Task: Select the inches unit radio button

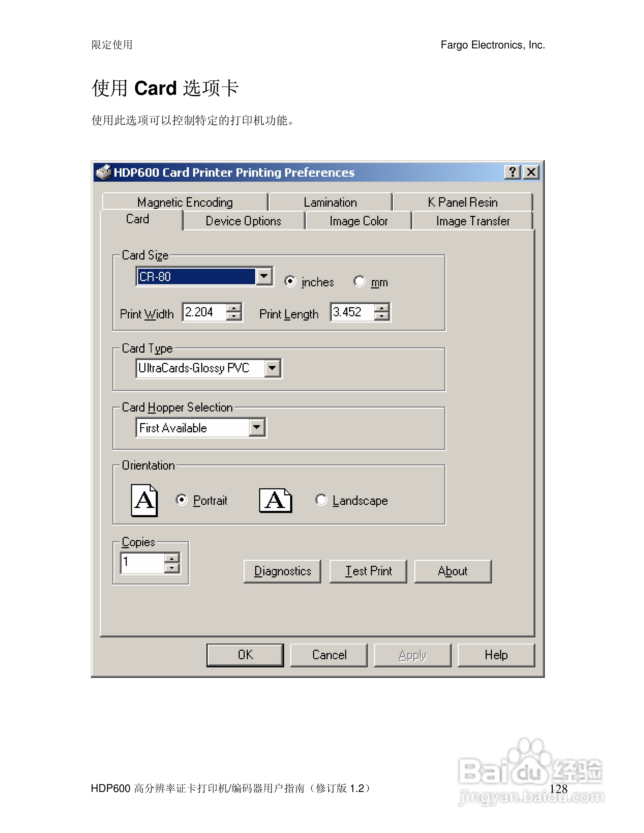Action: (x=290, y=282)
